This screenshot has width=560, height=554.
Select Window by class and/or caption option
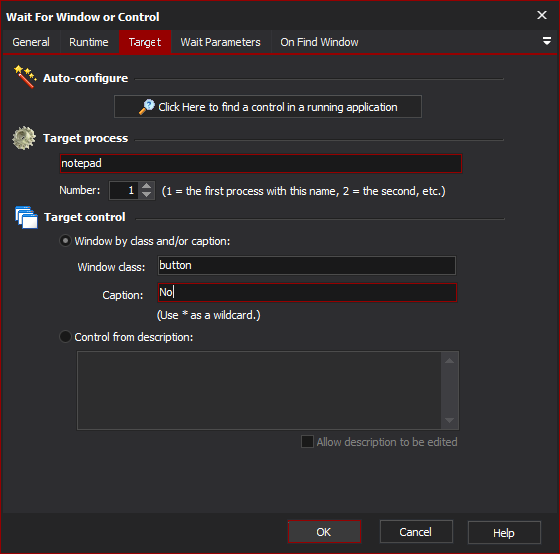tap(65, 241)
